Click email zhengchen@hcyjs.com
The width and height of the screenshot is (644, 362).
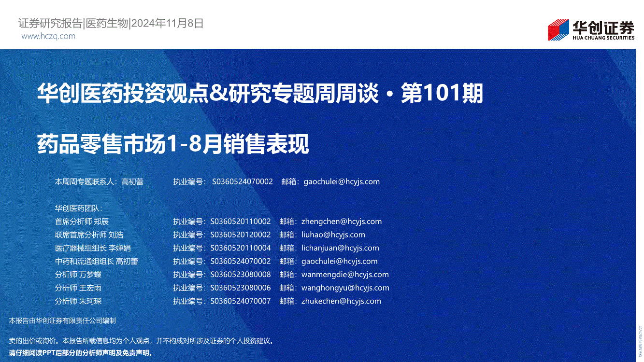tap(342, 222)
